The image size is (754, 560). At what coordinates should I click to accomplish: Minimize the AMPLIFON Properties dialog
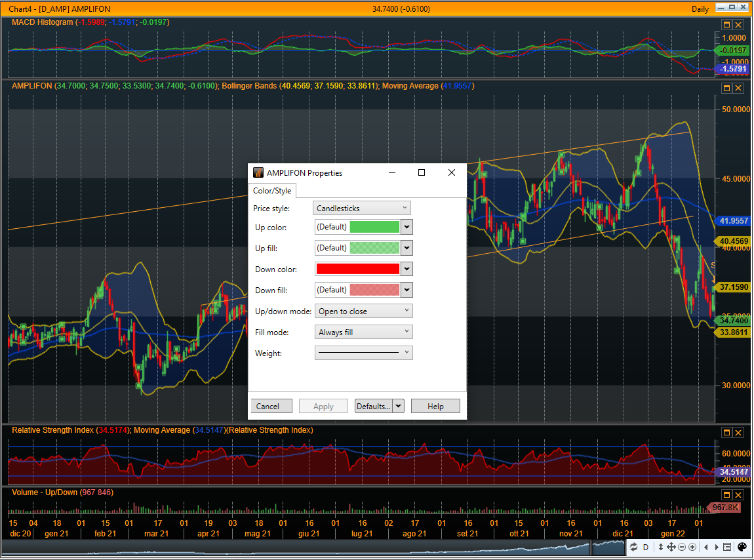[x=392, y=172]
